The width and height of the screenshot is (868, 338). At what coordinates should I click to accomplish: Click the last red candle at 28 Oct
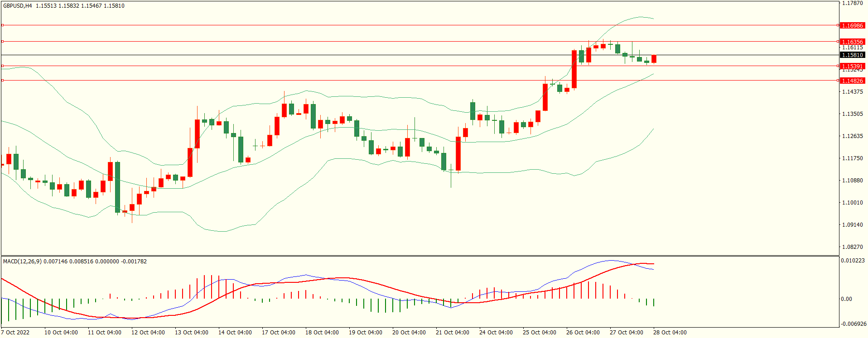[x=654, y=59]
